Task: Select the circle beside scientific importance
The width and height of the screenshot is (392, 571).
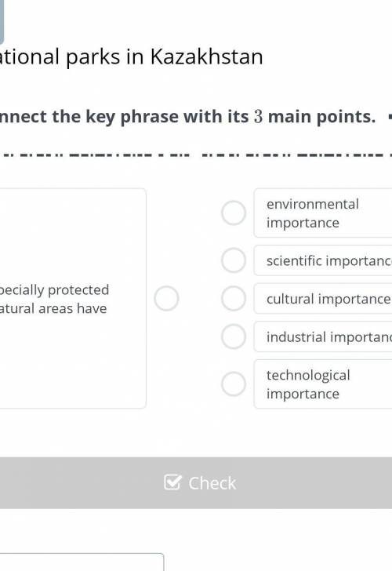Action: tap(234, 260)
